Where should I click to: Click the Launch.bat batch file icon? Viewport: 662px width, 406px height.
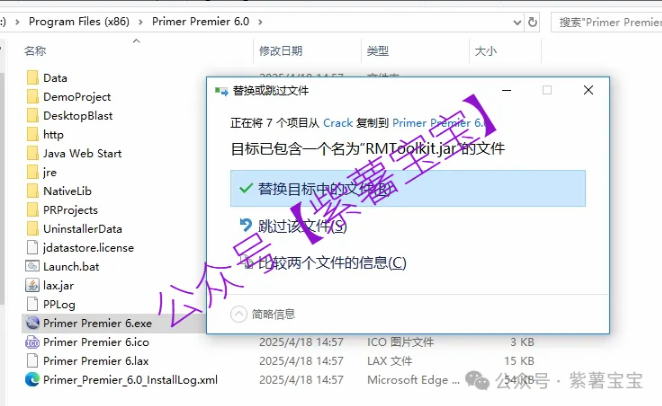click(x=31, y=266)
